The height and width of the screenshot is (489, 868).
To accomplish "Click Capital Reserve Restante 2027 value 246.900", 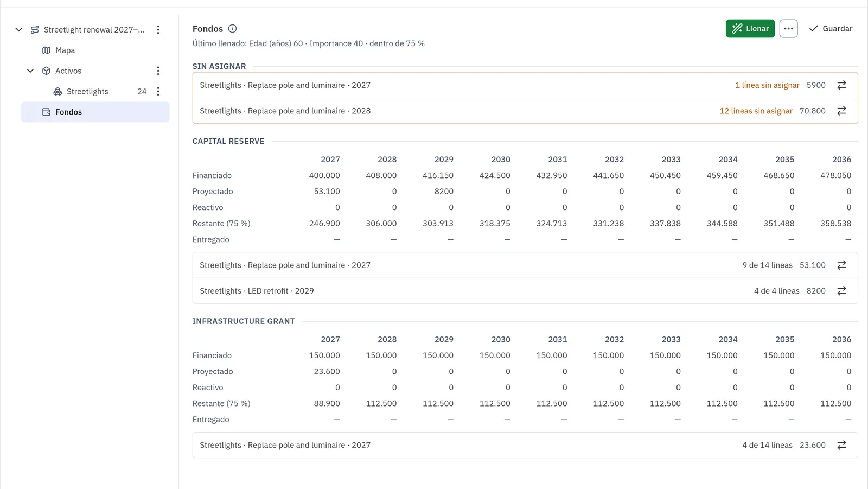I will click(324, 224).
